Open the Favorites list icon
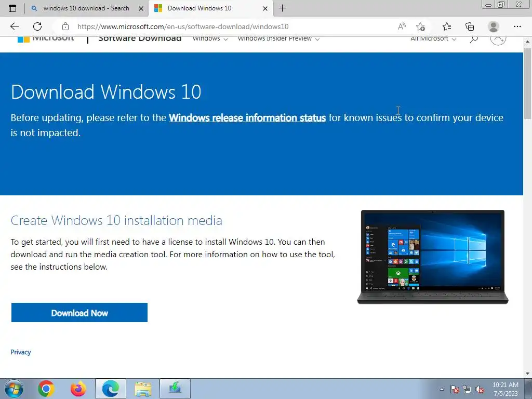The image size is (532, 399). point(447,26)
